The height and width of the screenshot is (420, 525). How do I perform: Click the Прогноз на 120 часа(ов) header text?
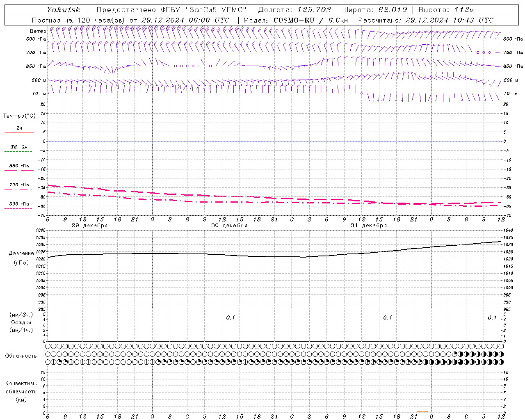130,20
